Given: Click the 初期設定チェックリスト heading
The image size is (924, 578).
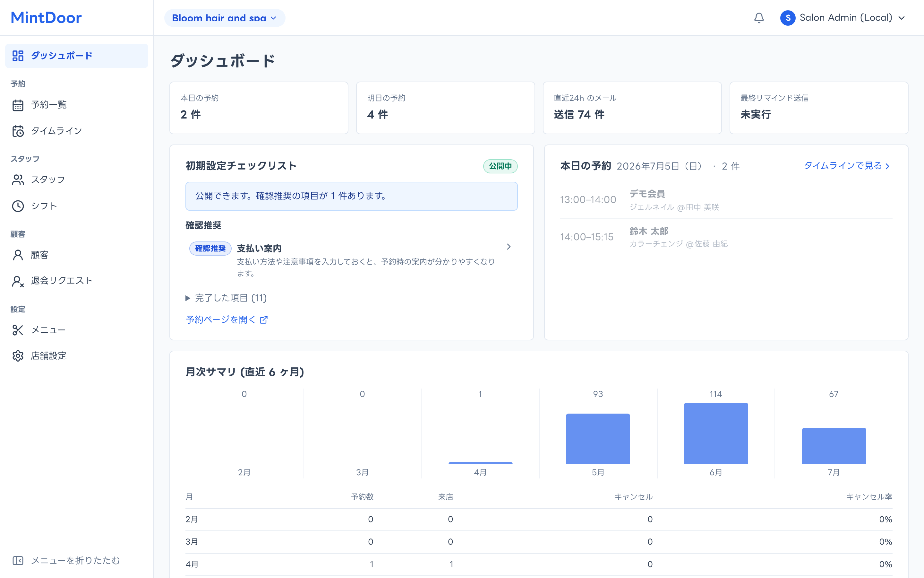Looking at the screenshot, I should (241, 166).
